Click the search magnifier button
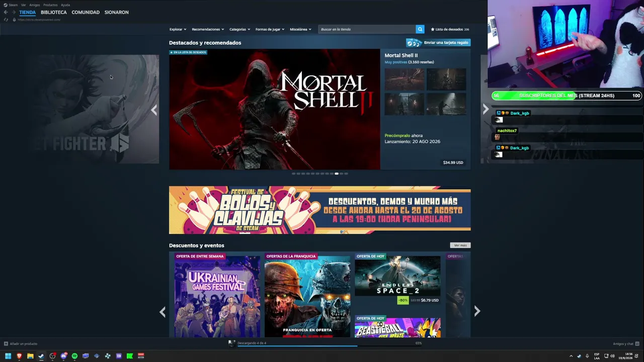The image size is (644, 362). [420, 29]
